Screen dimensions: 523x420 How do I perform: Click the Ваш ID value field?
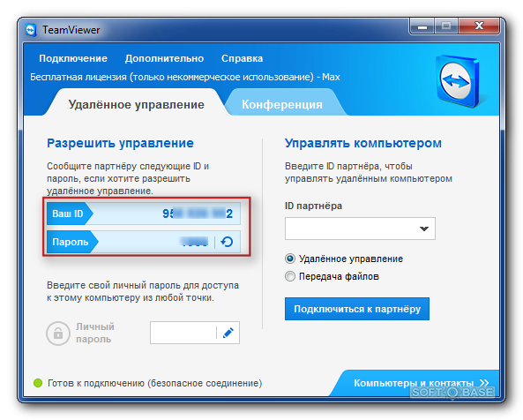click(x=144, y=214)
